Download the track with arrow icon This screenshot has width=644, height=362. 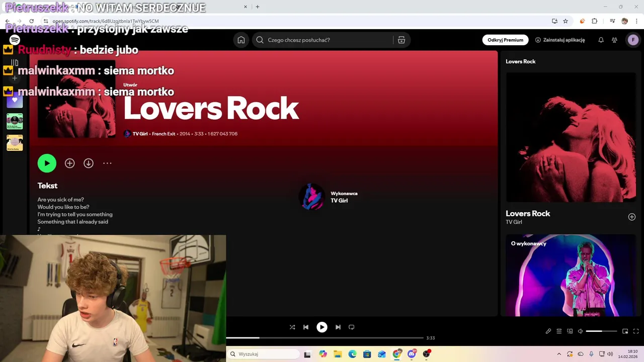tap(89, 163)
